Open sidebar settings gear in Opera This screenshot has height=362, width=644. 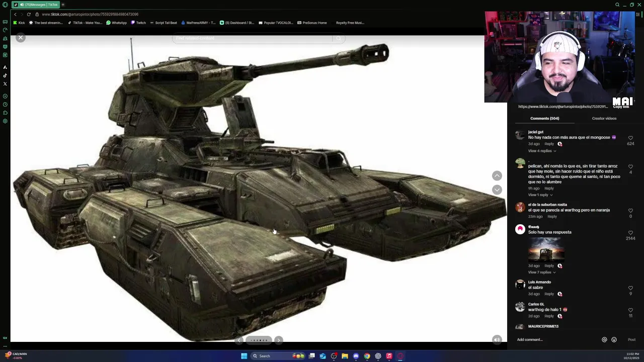point(5,121)
